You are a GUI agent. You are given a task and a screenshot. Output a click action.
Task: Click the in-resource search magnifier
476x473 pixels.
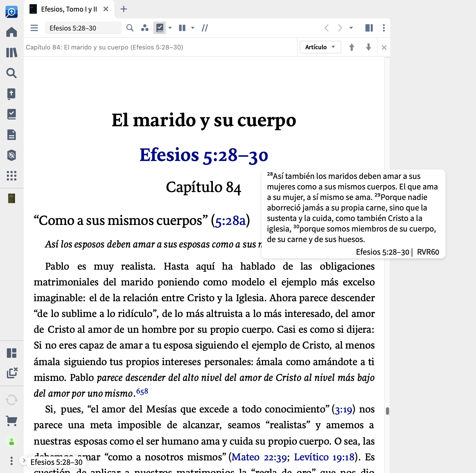(130, 28)
